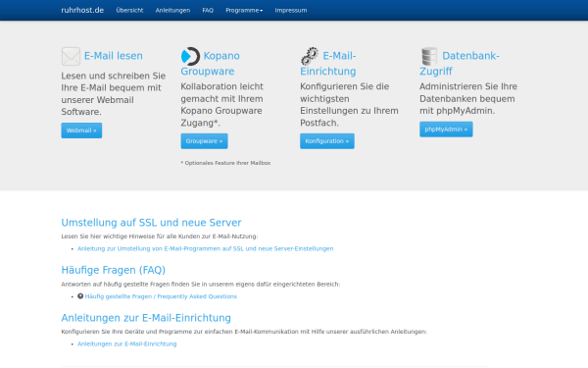Viewport: 588px width, 368px height.
Task: Click the heading 'Häufige Fragen (FAQ)'
Action: pyautogui.click(x=114, y=270)
